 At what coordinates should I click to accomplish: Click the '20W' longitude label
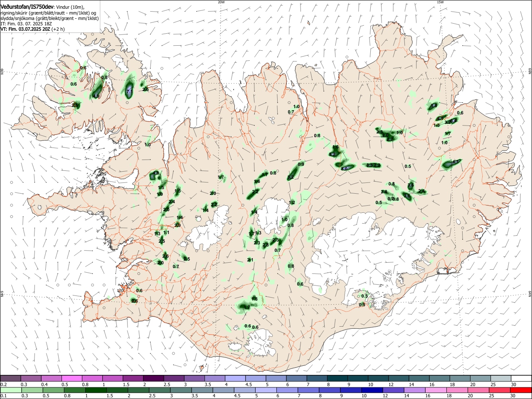tap(221, 2)
